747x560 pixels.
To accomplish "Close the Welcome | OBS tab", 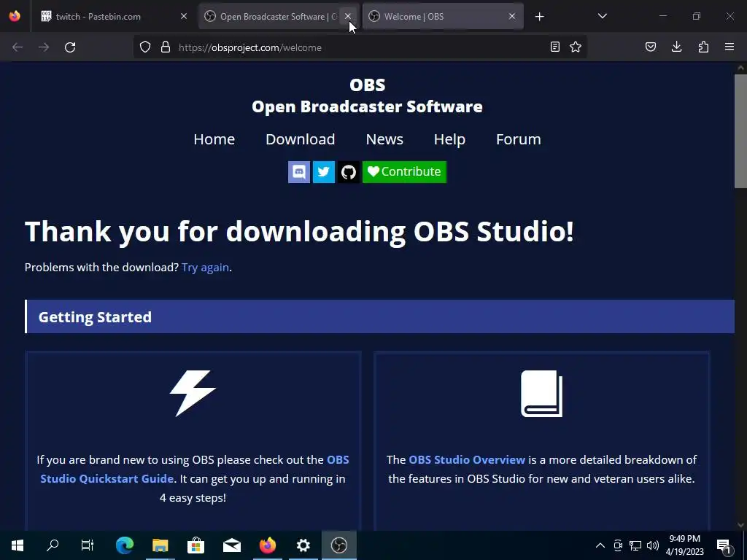I will coord(512,17).
